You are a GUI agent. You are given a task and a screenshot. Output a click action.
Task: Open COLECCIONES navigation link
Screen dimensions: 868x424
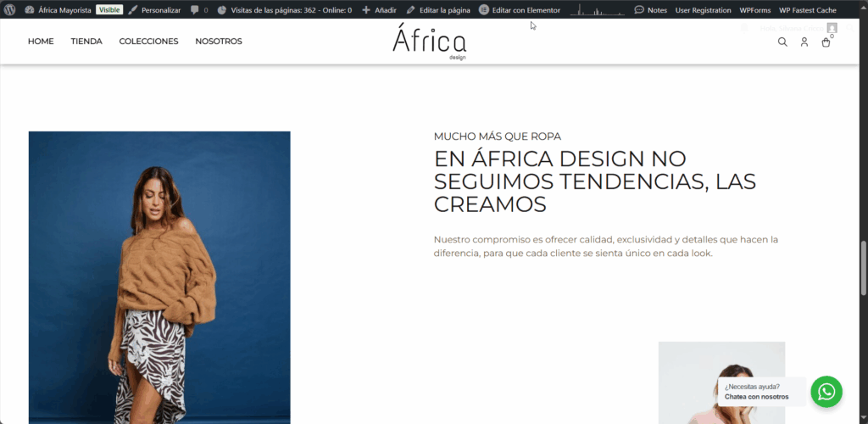(x=149, y=42)
